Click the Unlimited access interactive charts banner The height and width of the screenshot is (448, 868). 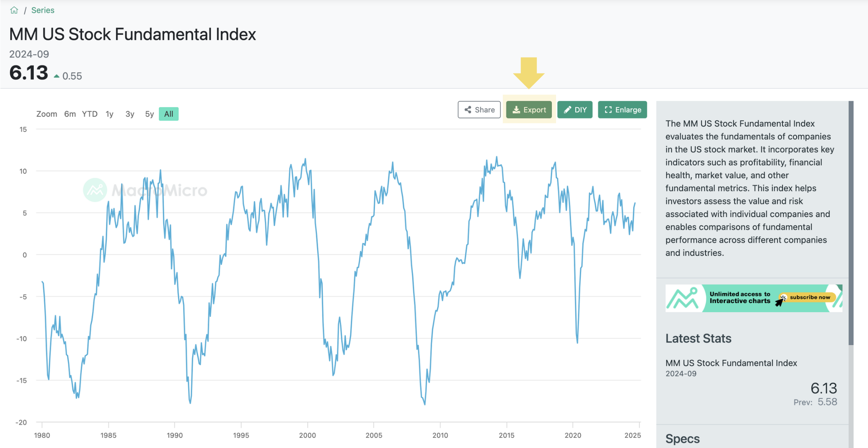(x=754, y=298)
